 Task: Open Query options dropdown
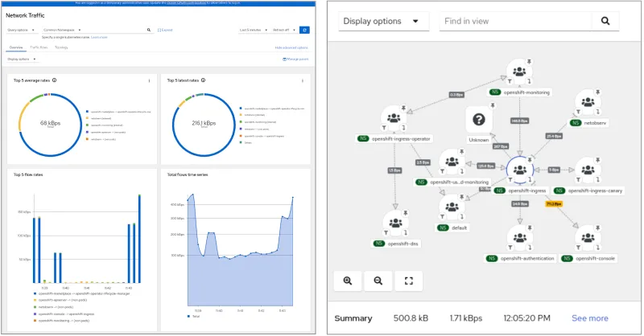[22, 30]
